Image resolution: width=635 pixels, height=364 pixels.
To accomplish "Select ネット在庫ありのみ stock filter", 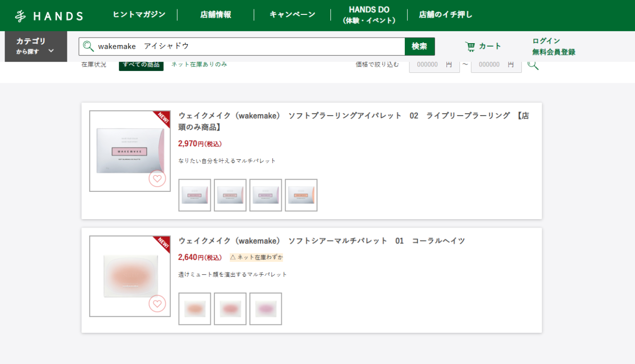I will 199,64.
